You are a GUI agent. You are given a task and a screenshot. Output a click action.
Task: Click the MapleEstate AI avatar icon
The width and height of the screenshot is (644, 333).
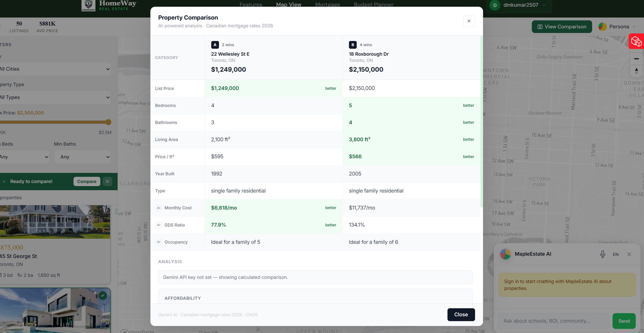tap(505, 254)
